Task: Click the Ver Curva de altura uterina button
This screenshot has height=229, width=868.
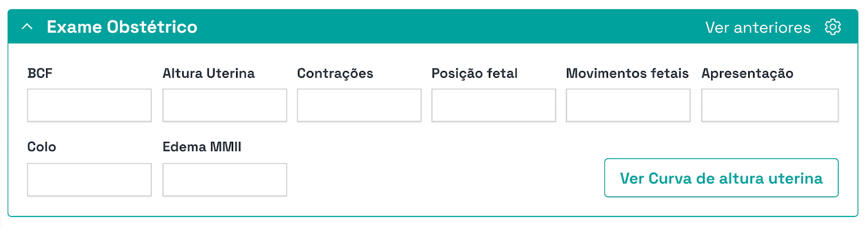Action: (x=722, y=178)
